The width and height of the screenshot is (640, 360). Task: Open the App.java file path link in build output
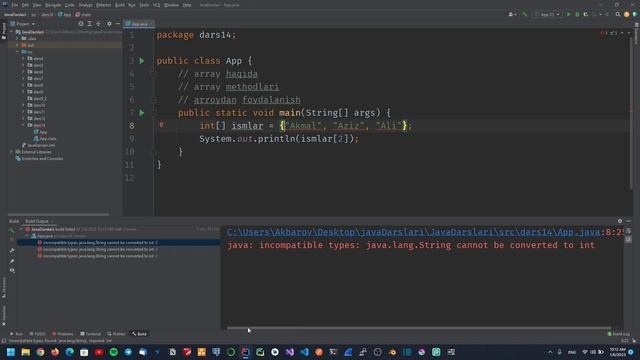coord(413,232)
